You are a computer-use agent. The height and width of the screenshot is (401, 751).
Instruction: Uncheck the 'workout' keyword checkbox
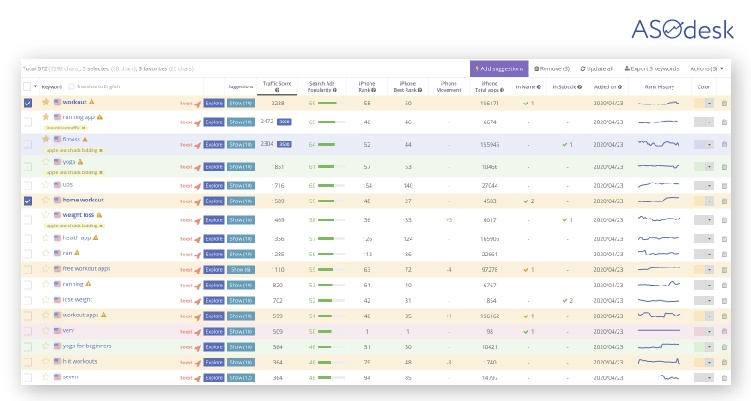pos(27,102)
